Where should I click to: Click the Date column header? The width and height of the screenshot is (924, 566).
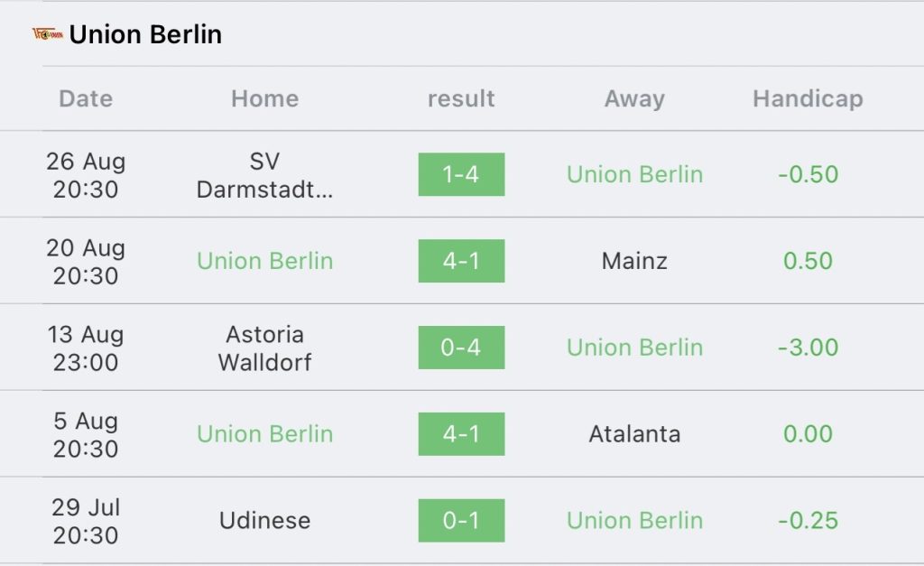(86, 98)
